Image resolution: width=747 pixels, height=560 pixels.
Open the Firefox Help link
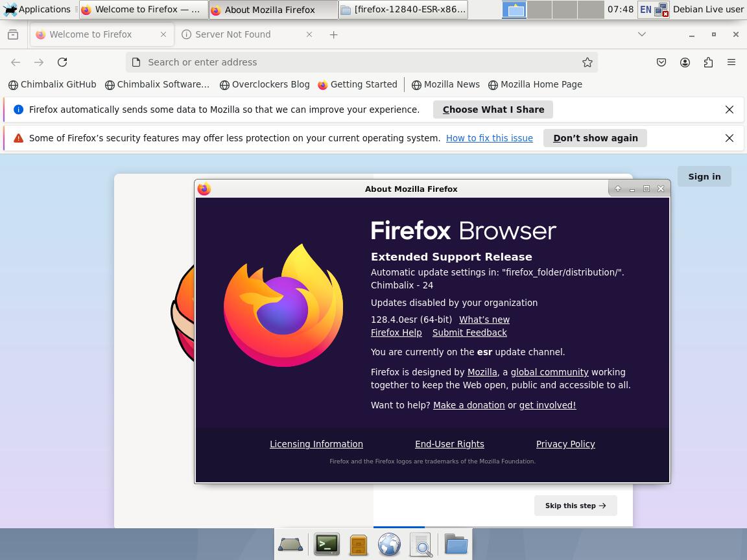coord(396,332)
